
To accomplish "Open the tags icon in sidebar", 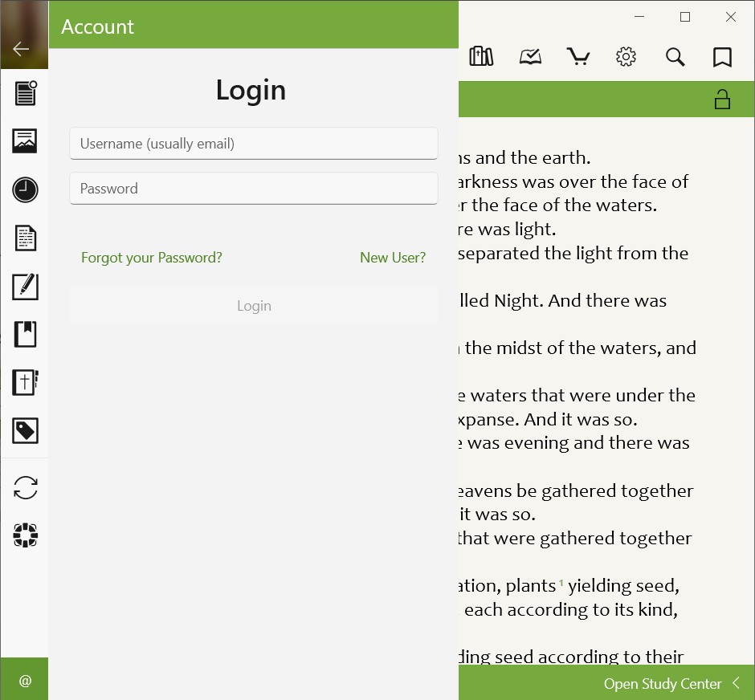I will 25,431.
